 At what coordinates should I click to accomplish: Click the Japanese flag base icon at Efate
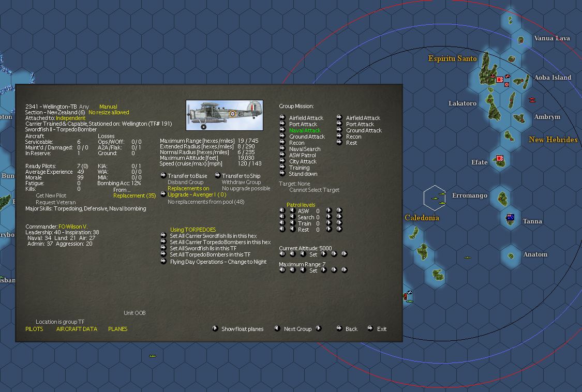[500, 159]
